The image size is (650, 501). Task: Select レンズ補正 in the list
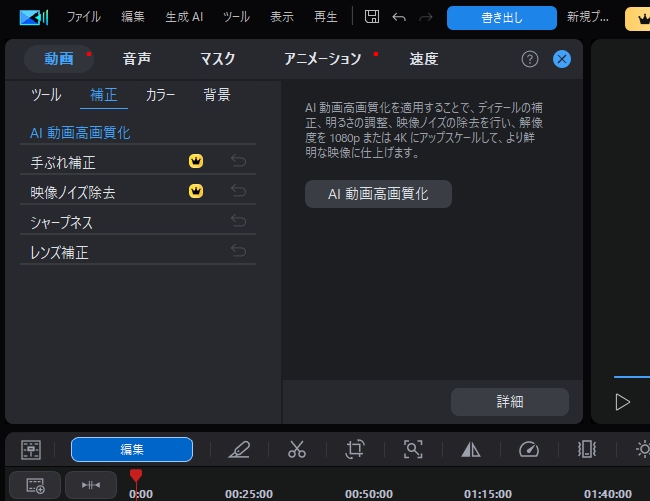pos(138,252)
